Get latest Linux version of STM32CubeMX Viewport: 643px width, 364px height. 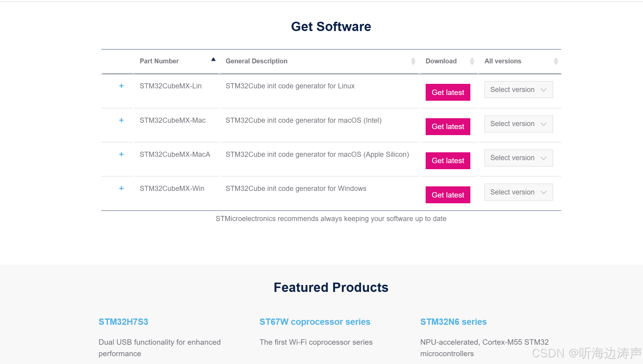click(448, 92)
